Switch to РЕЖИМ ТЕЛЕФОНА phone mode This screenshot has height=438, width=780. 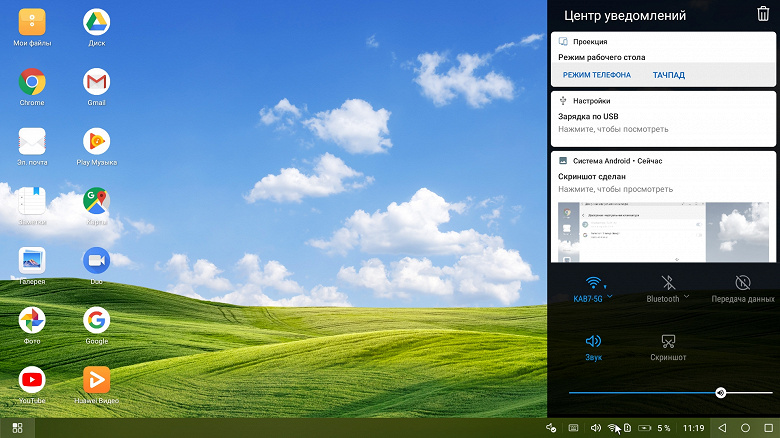596,75
